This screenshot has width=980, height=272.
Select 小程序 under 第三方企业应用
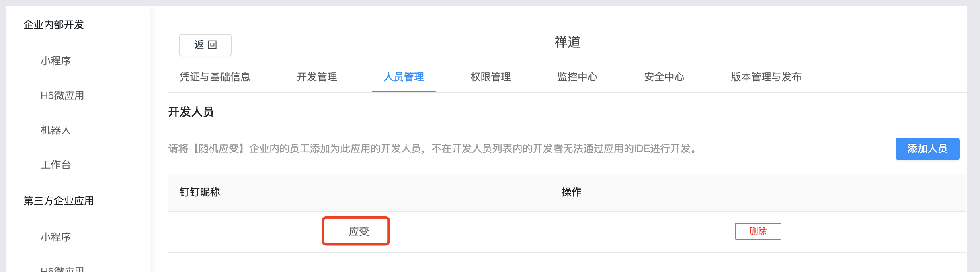55,237
